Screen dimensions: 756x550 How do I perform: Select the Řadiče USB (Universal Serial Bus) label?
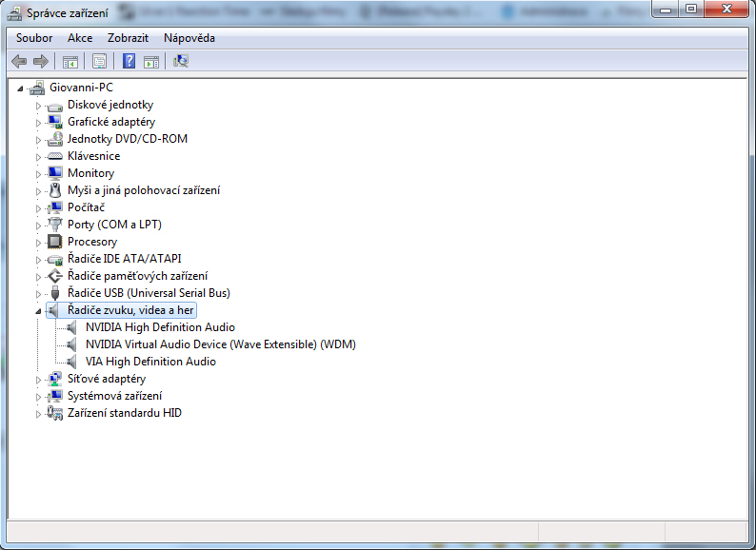point(149,293)
